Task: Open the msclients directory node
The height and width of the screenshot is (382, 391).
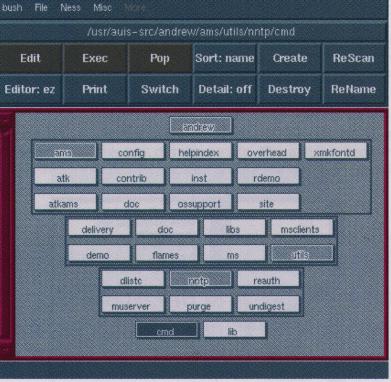Action: click(x=302, y=228)
